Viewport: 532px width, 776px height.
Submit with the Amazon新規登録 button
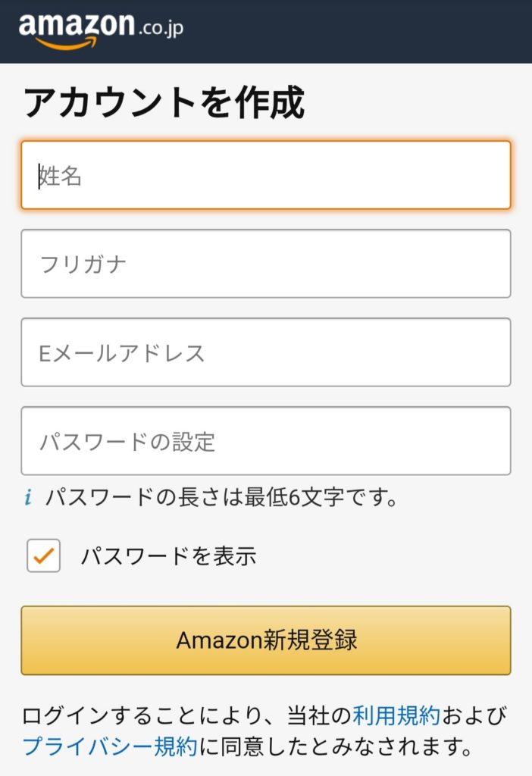click(x=266, y=640)
